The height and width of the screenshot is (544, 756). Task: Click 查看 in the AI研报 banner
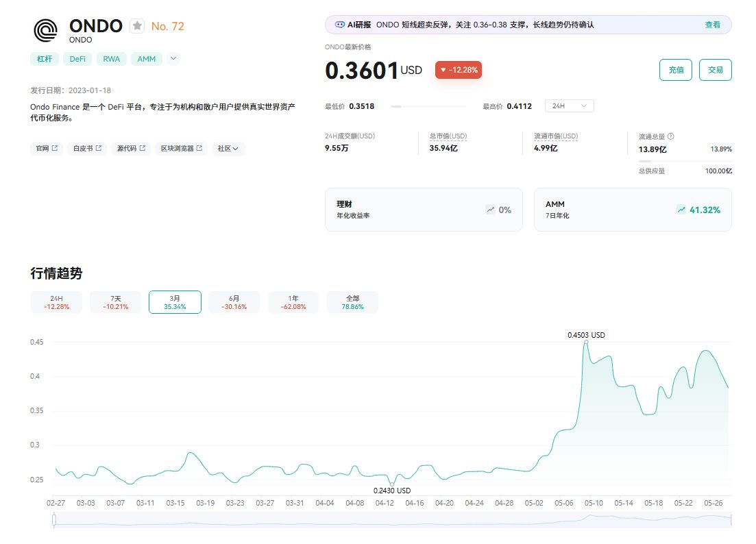[713, 25]
